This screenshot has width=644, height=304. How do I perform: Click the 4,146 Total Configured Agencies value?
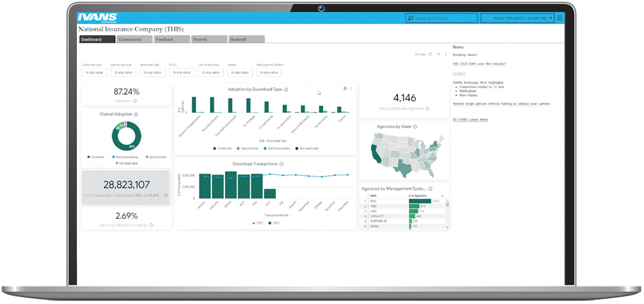(404, 97)
